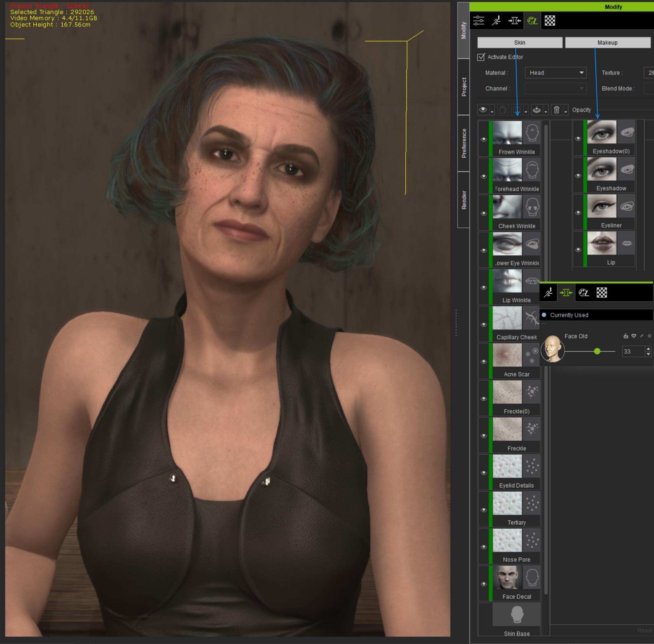Toggle the Eyeshadow(0) layer eye
Viewport: 654px width, 644px height.
pos(578,139)
